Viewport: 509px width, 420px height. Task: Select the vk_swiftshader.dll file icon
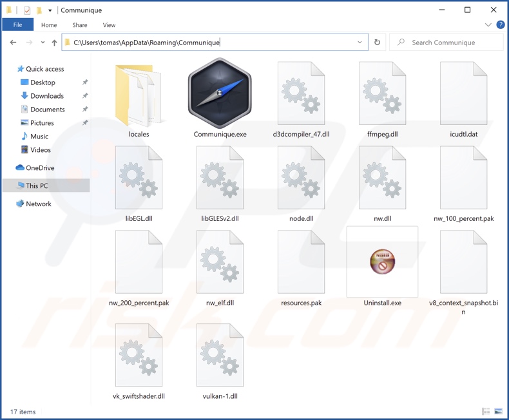pyautogui.click(x=139, y=355)
